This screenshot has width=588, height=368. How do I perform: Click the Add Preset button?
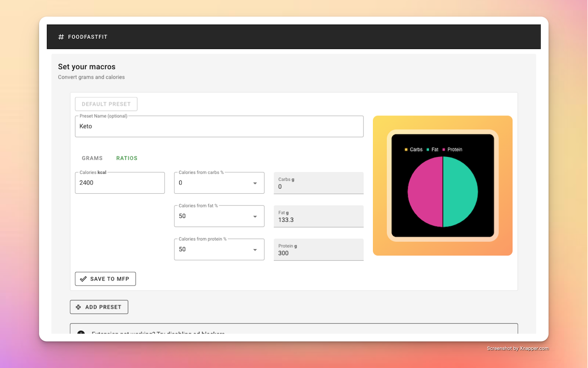coord(99,307)
